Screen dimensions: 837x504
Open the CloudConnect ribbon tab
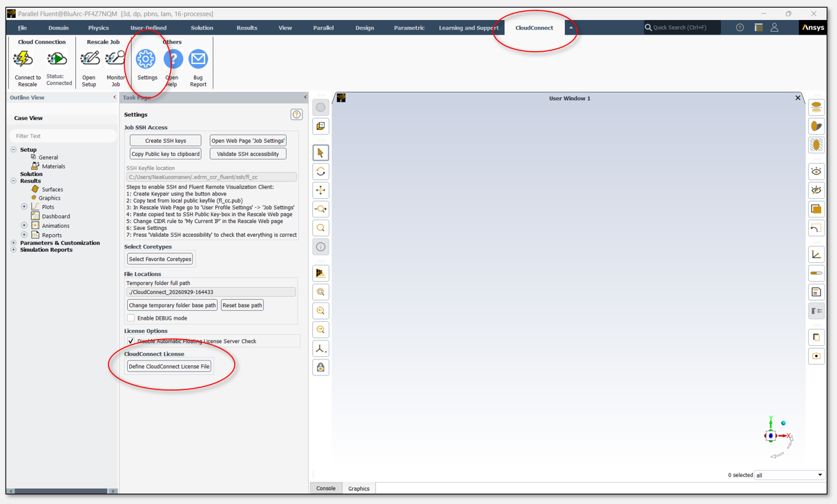(534, 28)
